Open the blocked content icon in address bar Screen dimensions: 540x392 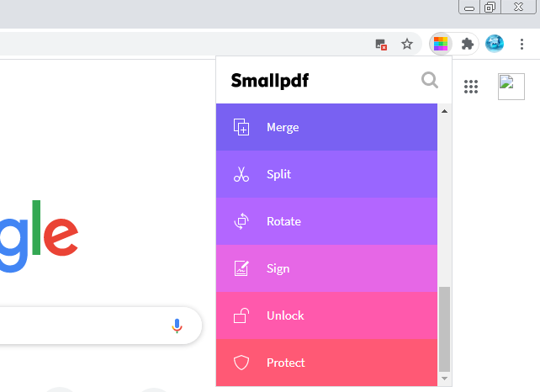(x=381, y=45)
